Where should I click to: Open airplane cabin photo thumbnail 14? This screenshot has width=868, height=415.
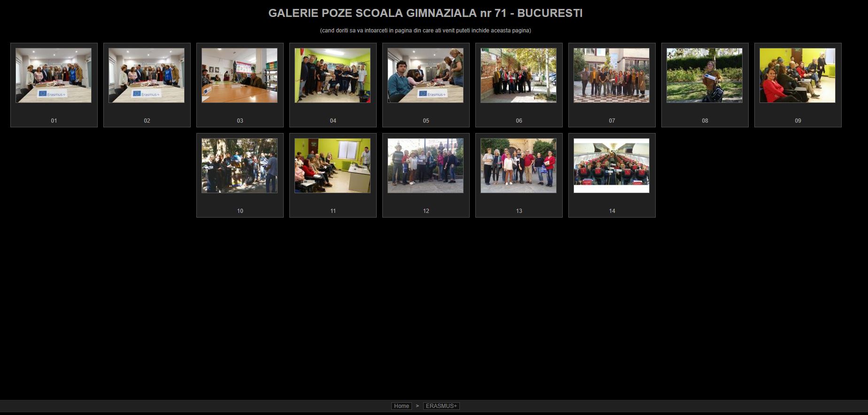click(x=612, y=165)
